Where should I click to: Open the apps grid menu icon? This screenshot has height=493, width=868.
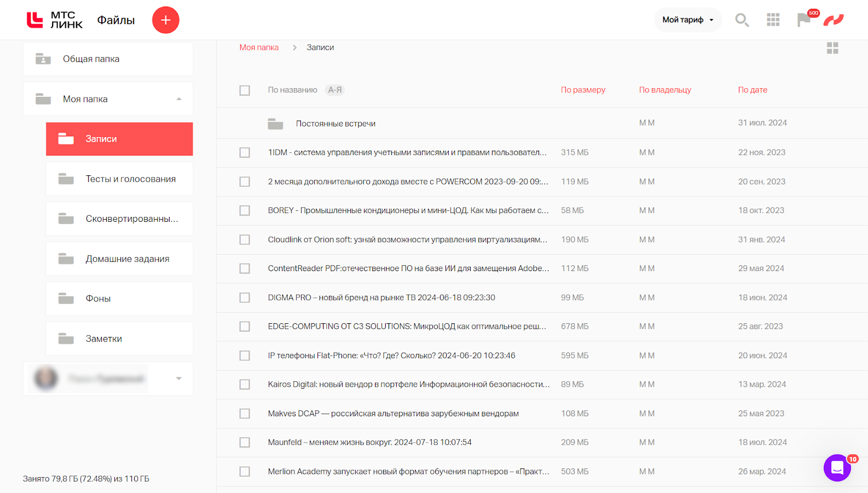[x=773, y=20]
